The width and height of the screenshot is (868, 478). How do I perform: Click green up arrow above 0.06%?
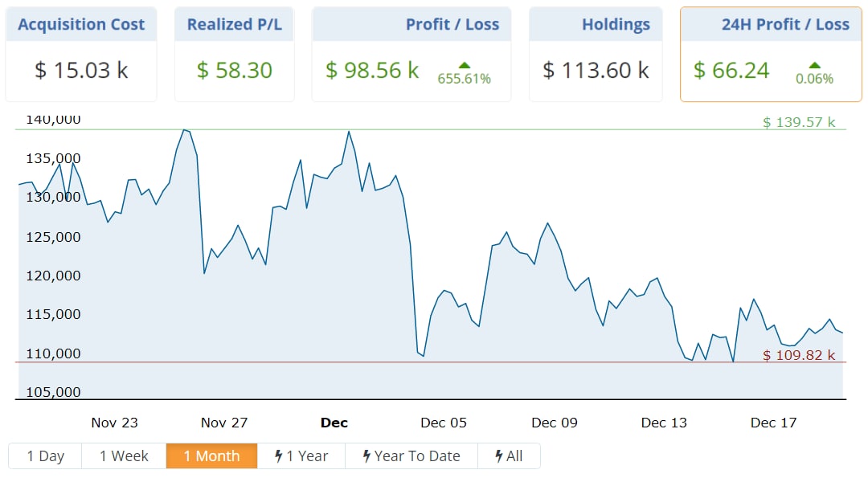tap(814, 65)
